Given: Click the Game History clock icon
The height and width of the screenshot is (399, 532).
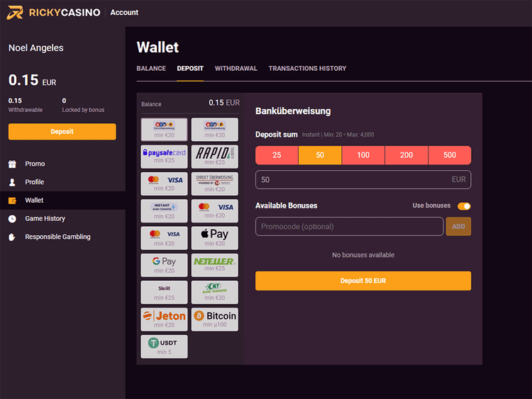Looking at the screenshot, I should pyautogui.click(x=12, y=219).
